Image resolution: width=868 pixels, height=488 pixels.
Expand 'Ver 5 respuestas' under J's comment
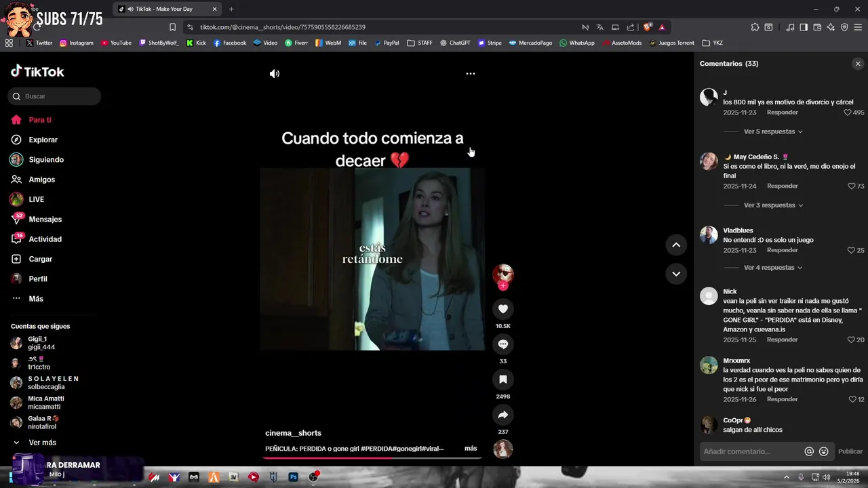tap(773, 131)
